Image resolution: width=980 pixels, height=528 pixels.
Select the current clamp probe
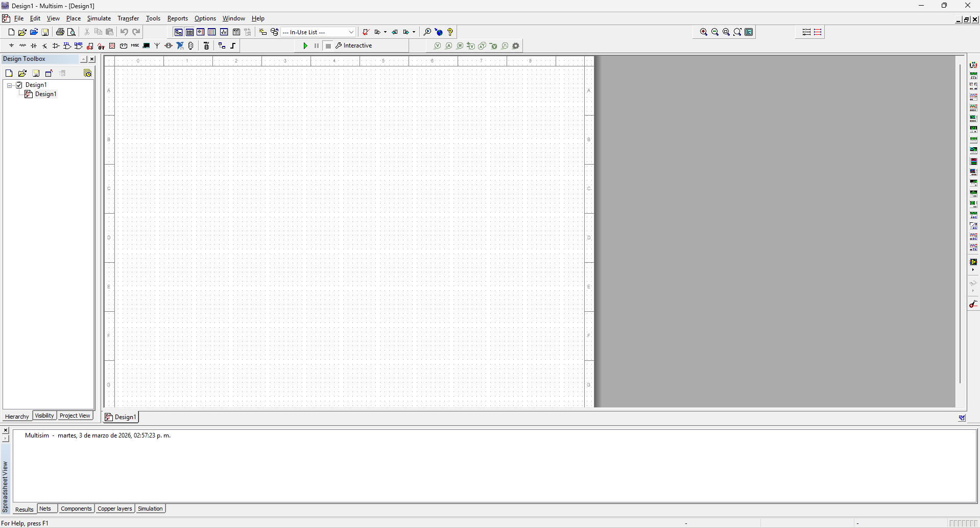click(973, 304)
